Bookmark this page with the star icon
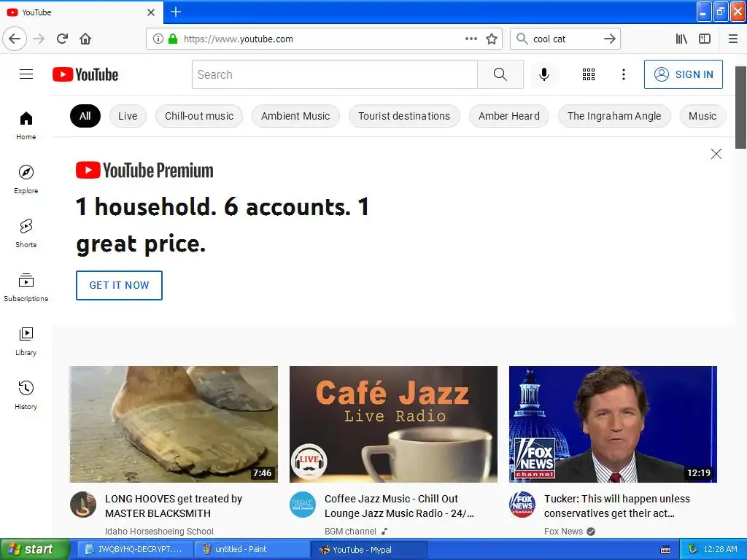This screenshot has width=747, height=560. click(x=492, y=39)
